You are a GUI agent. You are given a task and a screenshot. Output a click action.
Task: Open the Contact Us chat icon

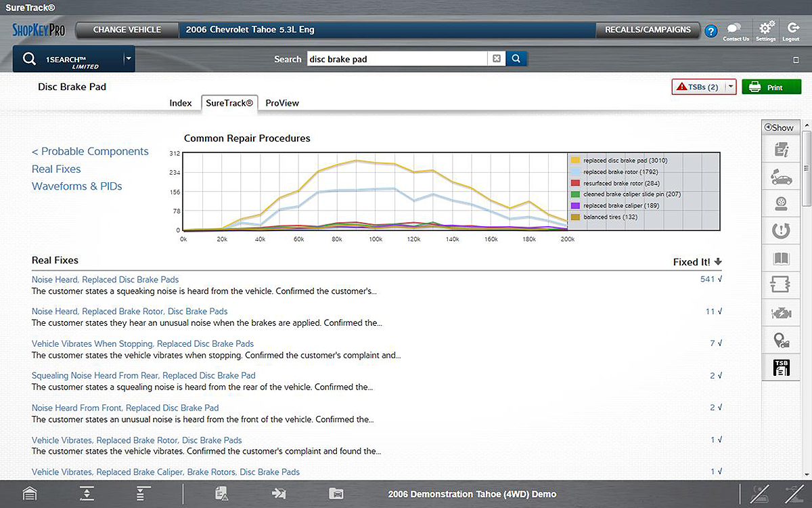click(735, 29)
